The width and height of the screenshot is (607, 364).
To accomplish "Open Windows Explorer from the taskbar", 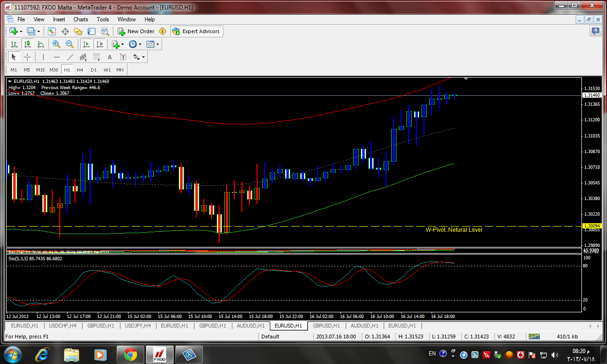I will [72, 354].
